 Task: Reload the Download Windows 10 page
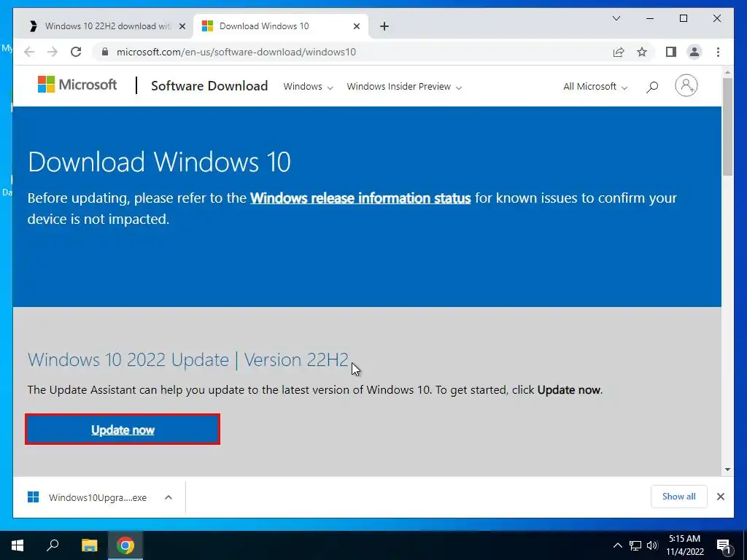point(76,52)
